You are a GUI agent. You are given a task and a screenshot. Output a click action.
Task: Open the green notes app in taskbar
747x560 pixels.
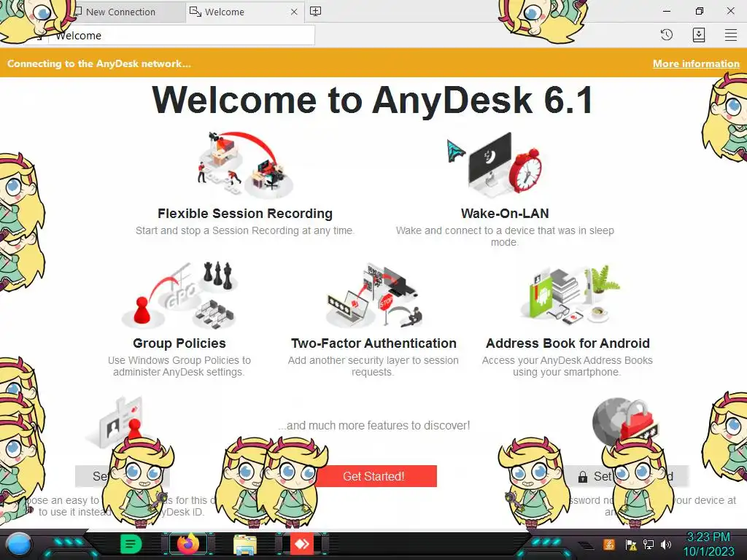(x=131, y=544)
